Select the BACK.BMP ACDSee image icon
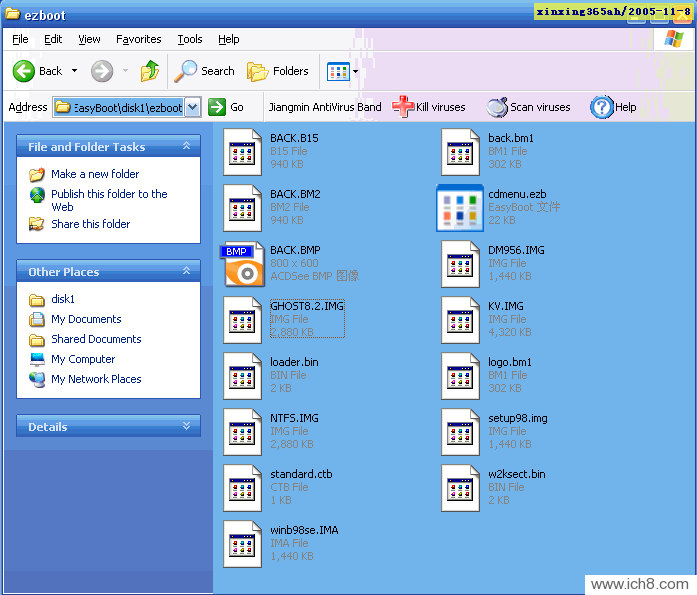This screenshot has height=595, width=697. point(243,264)
